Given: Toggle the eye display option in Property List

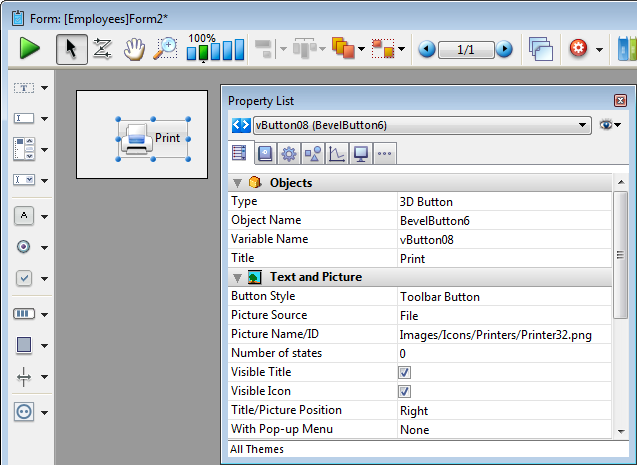Looking at the screenshot, I should [607, 125].
